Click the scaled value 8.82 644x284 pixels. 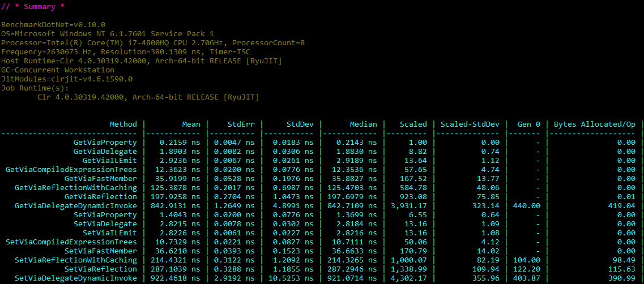coord(417,151)
